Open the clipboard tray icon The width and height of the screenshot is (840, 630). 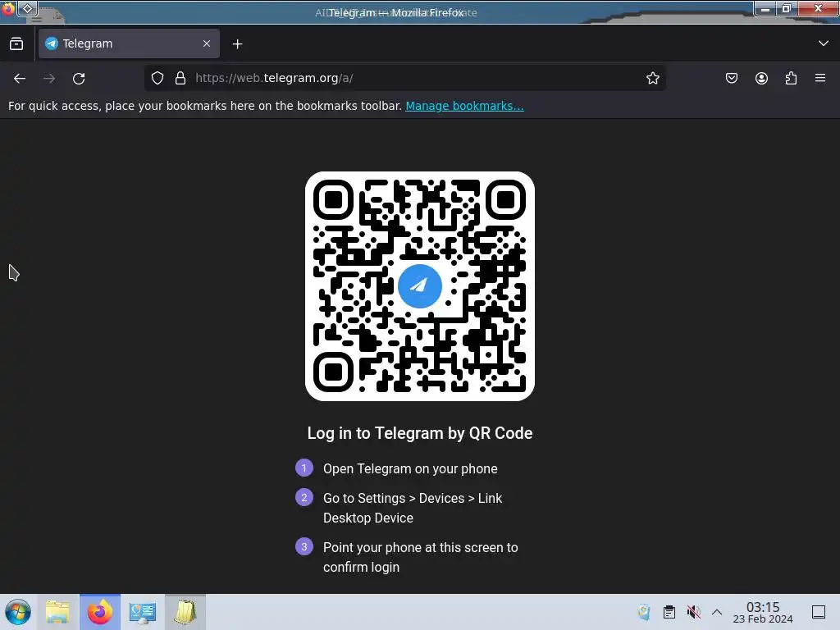pyautogui.click(x=669, y=612)
